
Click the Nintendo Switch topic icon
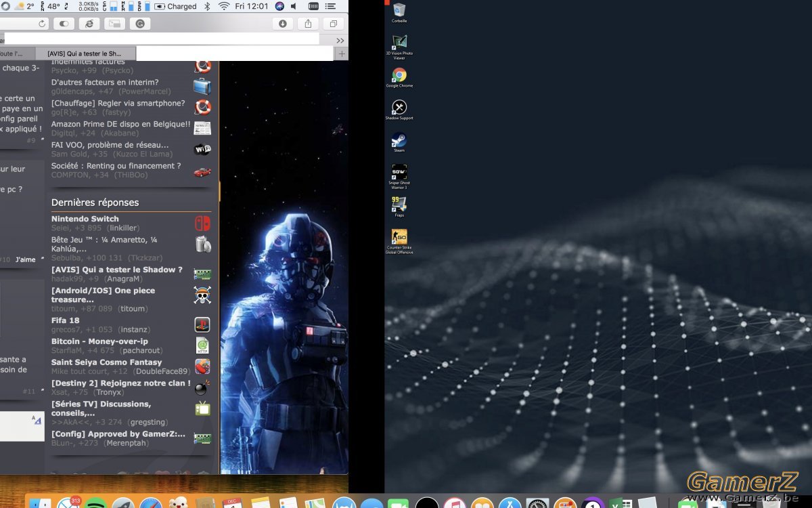pyautogui.click(x=202, y=223)
